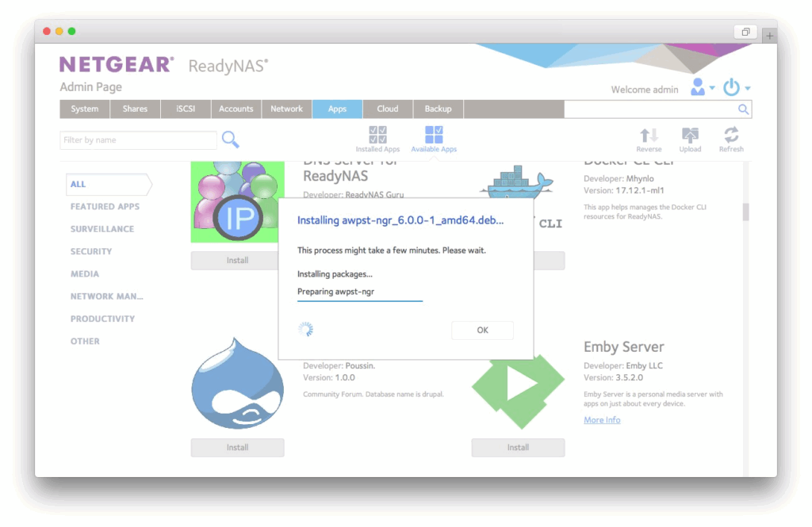Image resolution: width=812 pixels, height=527 pixels.
Task: Open the power options dropdown
Action: coord(735,88)
